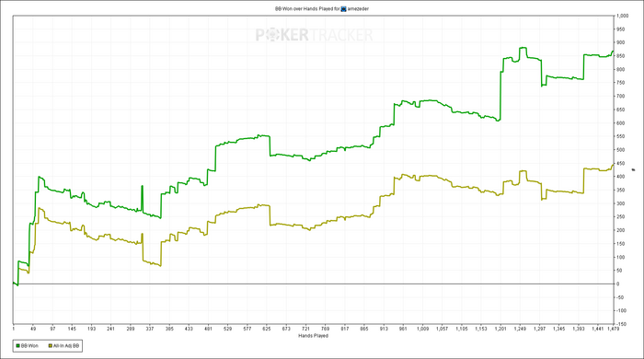Click x-axis tick label 481
The height and width of the screenshot is (359, 644).
click(208, 329)
